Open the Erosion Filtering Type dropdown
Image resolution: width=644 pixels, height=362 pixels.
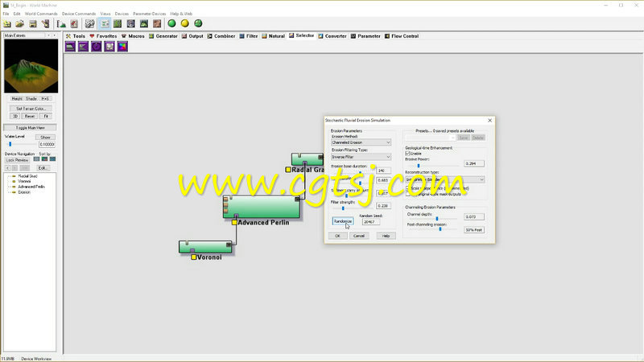coord(361,157)
